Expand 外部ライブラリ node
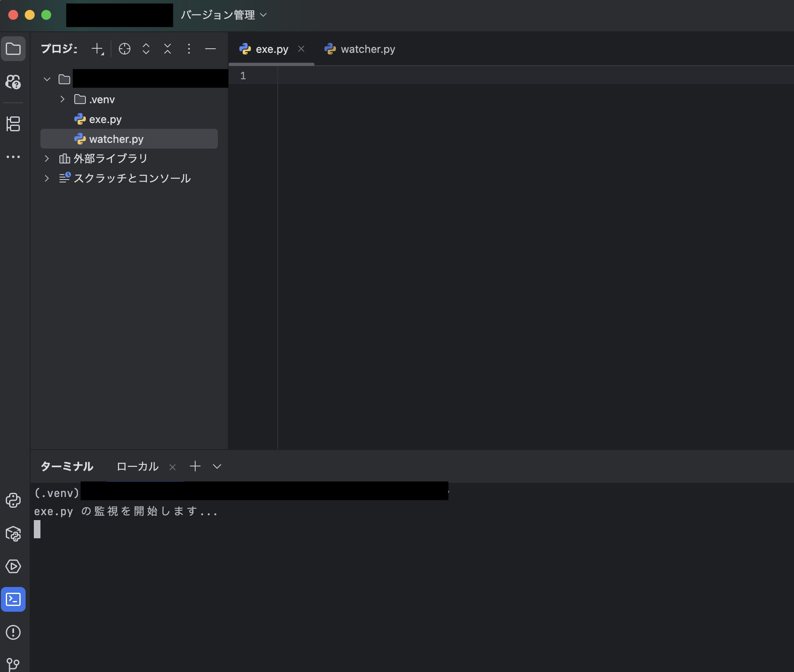This screenshot has height=672, width=794. click(x=47, y=159)
